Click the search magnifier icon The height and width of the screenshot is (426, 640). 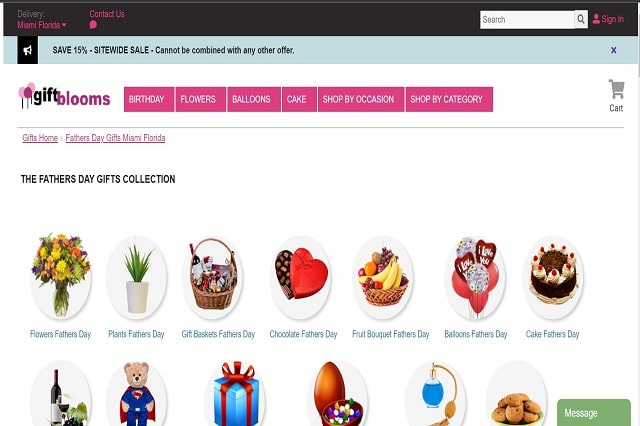[581, 19]
